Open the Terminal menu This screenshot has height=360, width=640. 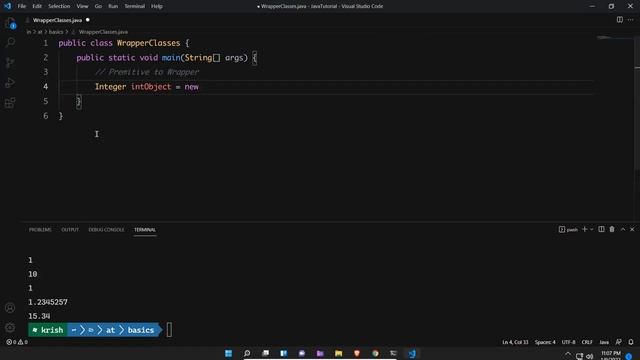[135, 6]
